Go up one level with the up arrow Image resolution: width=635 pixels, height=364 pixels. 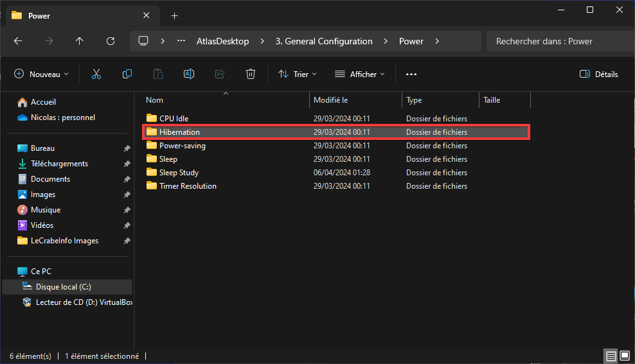(x=80, y=41)
